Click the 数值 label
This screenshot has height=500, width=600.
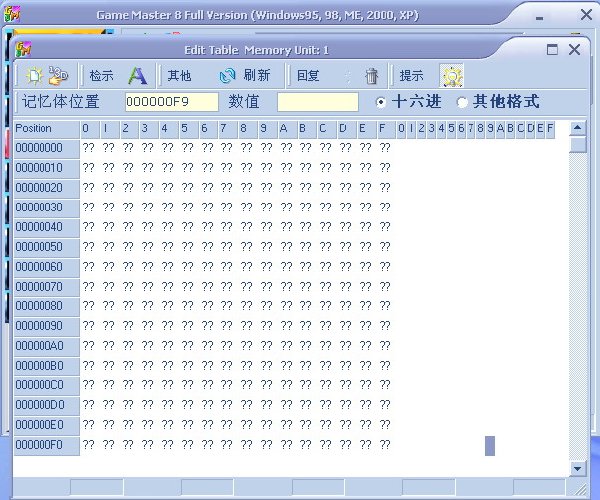(244, 102)
